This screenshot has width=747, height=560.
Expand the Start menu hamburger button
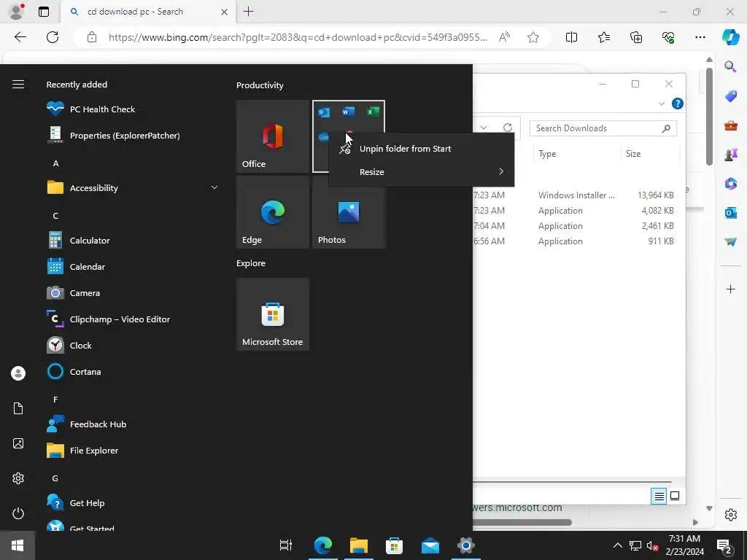(18, 85)
